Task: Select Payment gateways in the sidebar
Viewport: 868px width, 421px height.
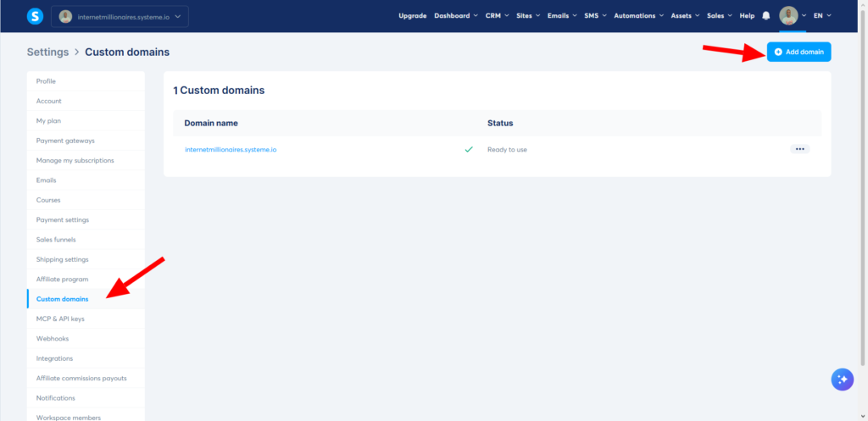Action: 65,141
